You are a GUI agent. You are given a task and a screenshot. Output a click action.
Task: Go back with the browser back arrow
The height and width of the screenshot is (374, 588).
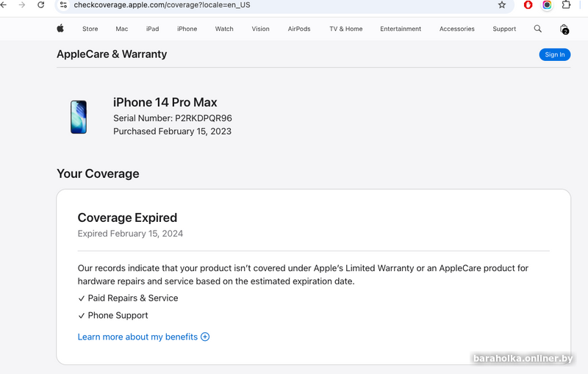(4, 4)
